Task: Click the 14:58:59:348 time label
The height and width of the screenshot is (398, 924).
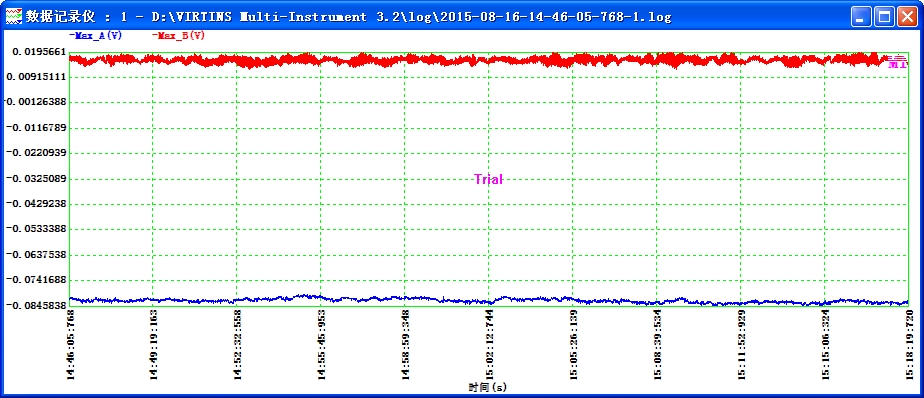Action: 406,344
